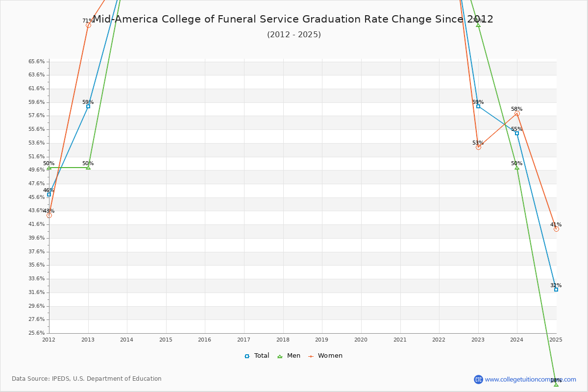Viewport: 588px width, 392px height.
Task: Click the Data Source IPEDS text
Action: tap(87, 379)
